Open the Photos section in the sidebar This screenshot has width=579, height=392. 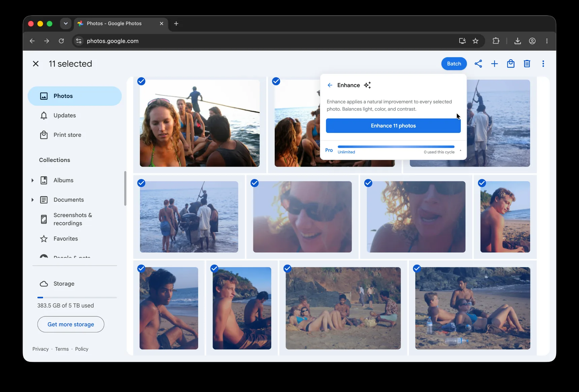(74, 96)
